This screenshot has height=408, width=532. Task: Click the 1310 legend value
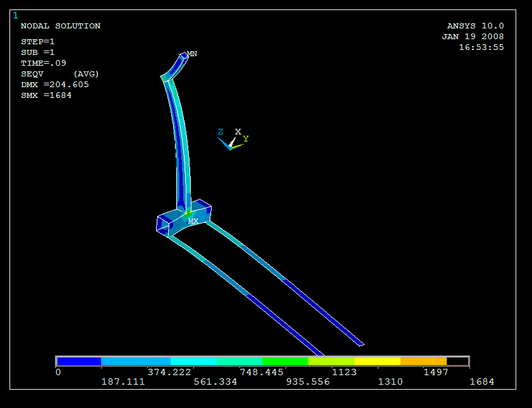coord(390,382)
